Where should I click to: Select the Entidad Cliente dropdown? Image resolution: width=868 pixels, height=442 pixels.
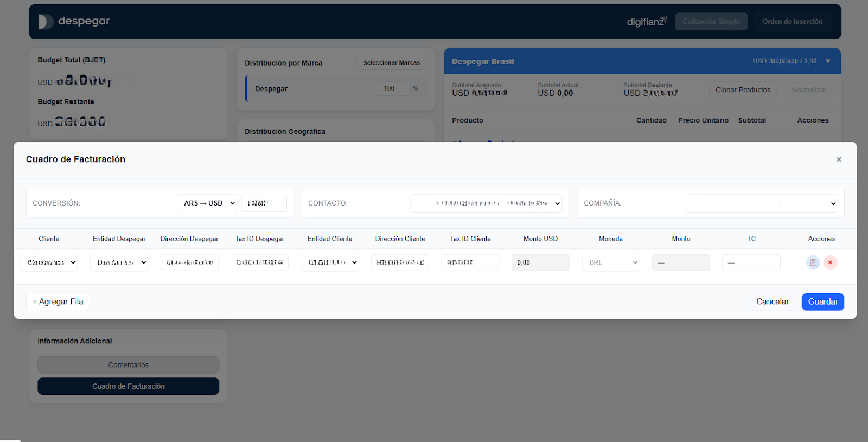[330, 262]
